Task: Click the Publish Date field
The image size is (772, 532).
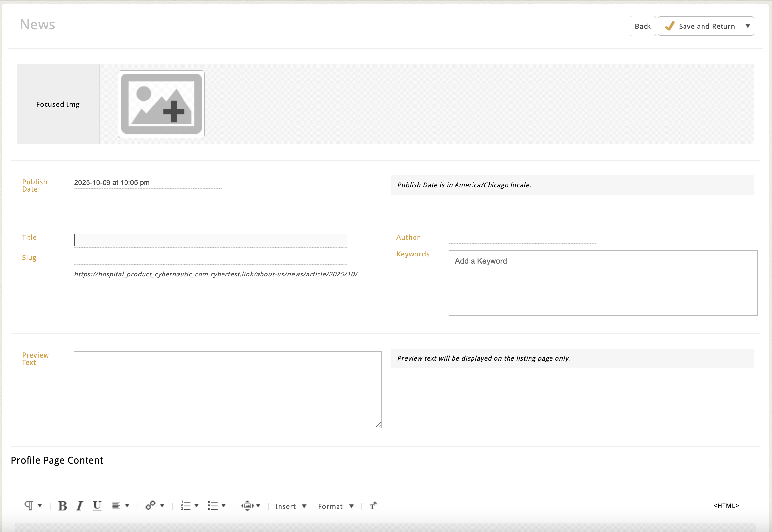Action: pyautogui.click(x=148, y=183)
